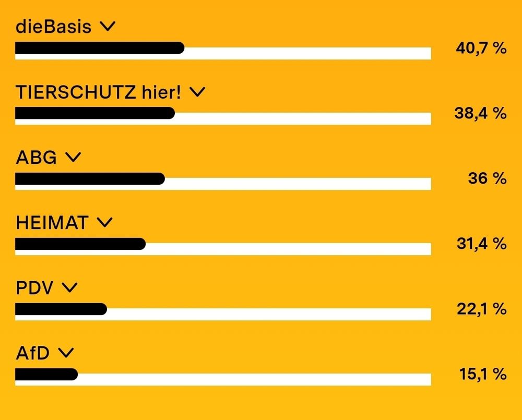Expand the dieBasis result details
The height and width of the screenshot is (420, 522).
[109, 27]
